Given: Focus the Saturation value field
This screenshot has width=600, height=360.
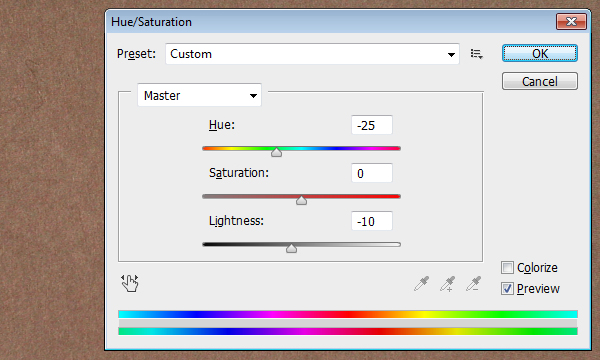Looking at the screenshot, I should pyautogui.click(x=372, y=173).
